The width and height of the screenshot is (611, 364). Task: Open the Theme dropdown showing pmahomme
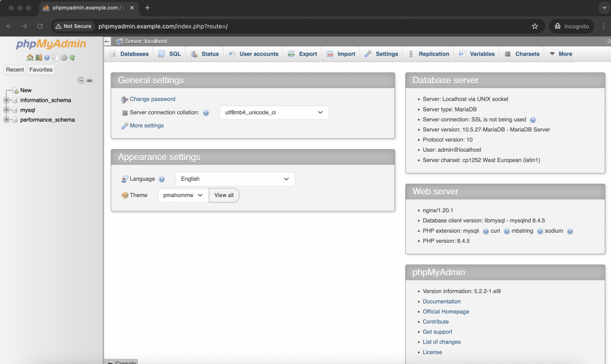(x=183, y=195)
